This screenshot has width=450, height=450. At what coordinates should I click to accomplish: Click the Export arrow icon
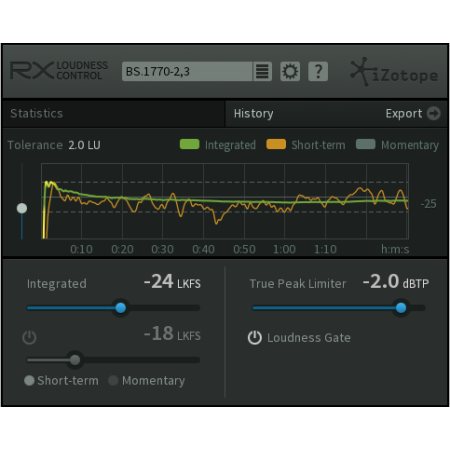pos(434,113)
